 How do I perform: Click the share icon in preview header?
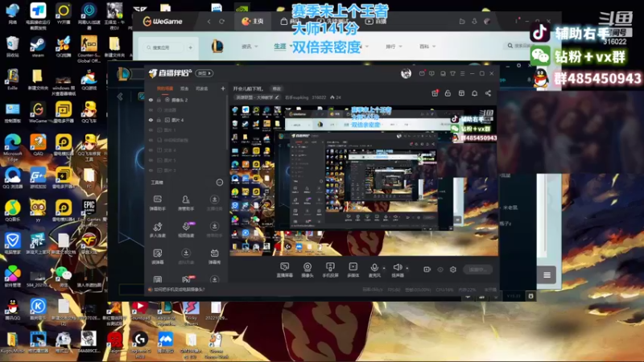pos(488,93)
